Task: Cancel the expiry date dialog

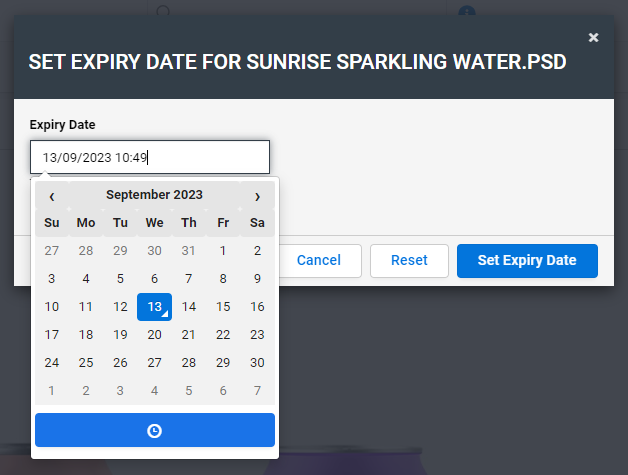Action: coord(318,261)
